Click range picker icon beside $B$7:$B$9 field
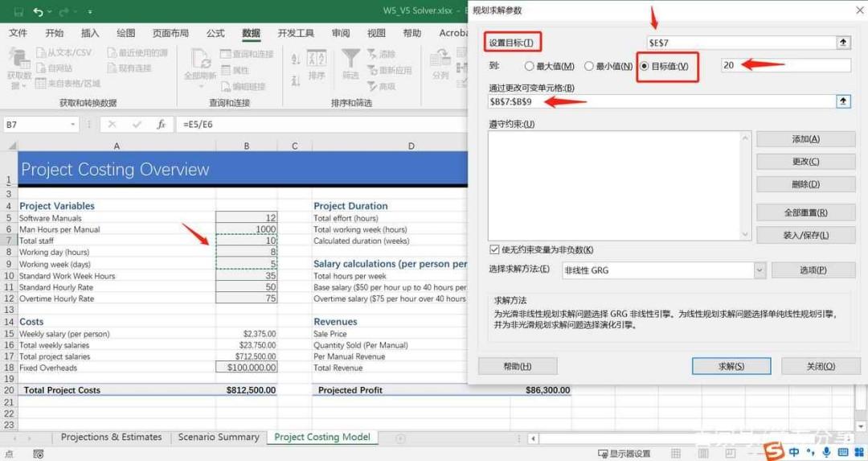This screenshot has width=868, height=461. click(x=843, y=101)
